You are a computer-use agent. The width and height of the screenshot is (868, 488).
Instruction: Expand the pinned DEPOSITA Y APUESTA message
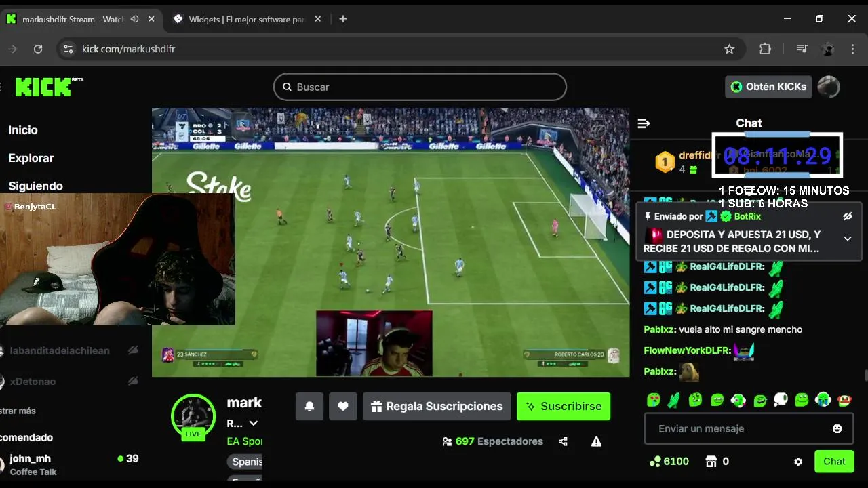(x=848, y=239)
